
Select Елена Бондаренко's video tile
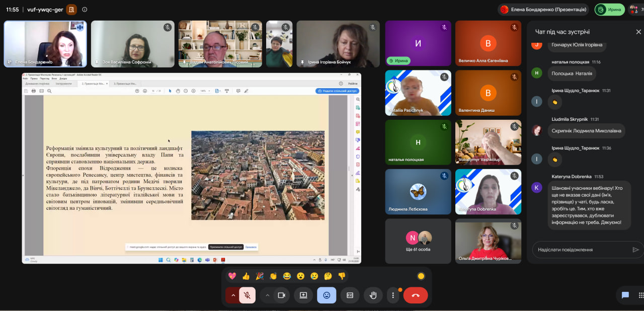coord(45,44)
